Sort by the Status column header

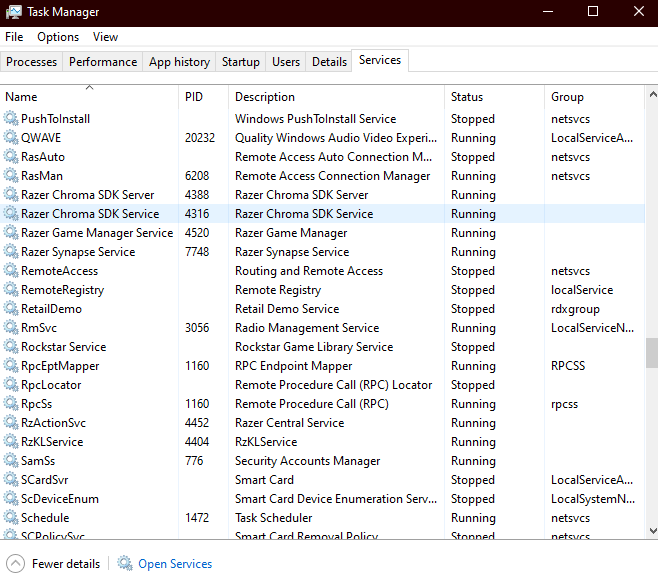[494, 97]
